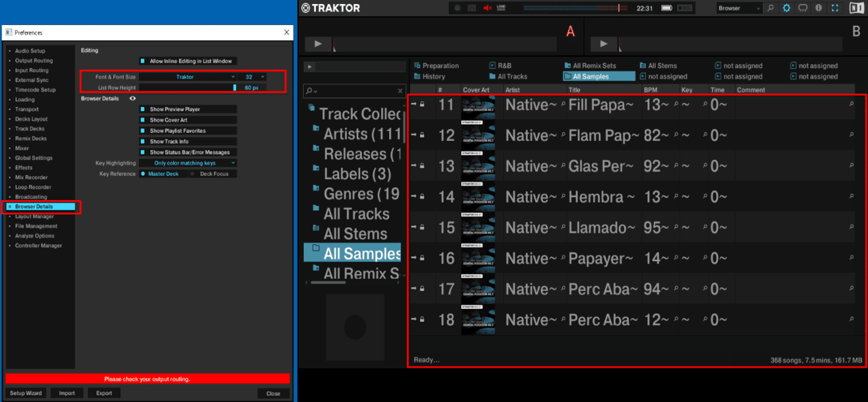Click the Setup Wizard button
Screen dimensions: 868x402
pos(26,393)
